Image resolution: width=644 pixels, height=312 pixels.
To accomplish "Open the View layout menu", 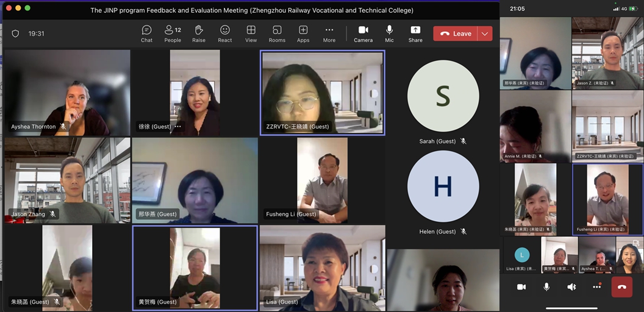I will 251,34.
